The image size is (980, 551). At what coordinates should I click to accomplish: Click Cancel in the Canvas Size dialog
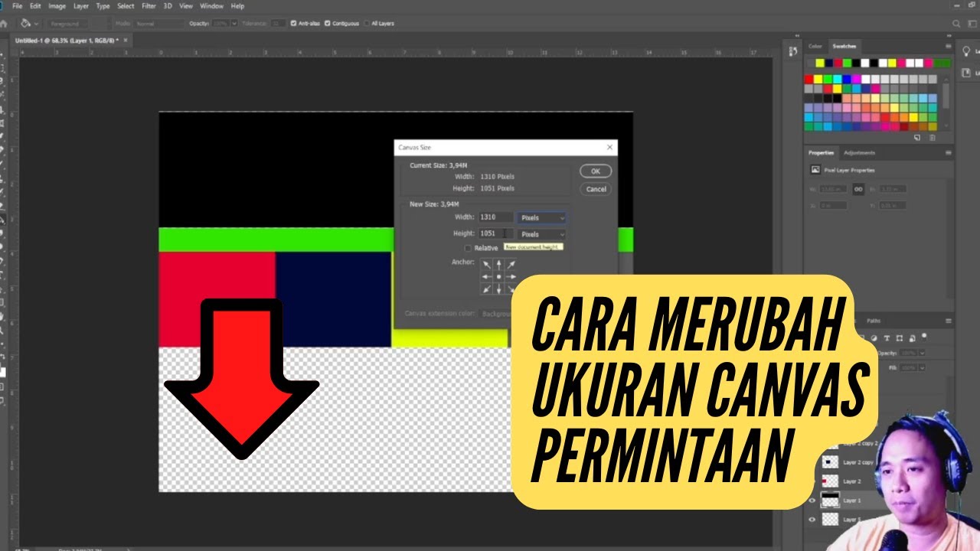596,189
